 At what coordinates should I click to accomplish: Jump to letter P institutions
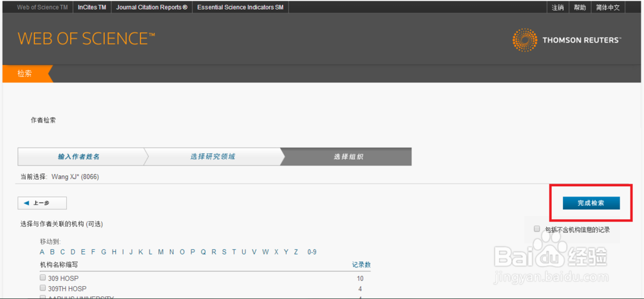click(193, 252)
